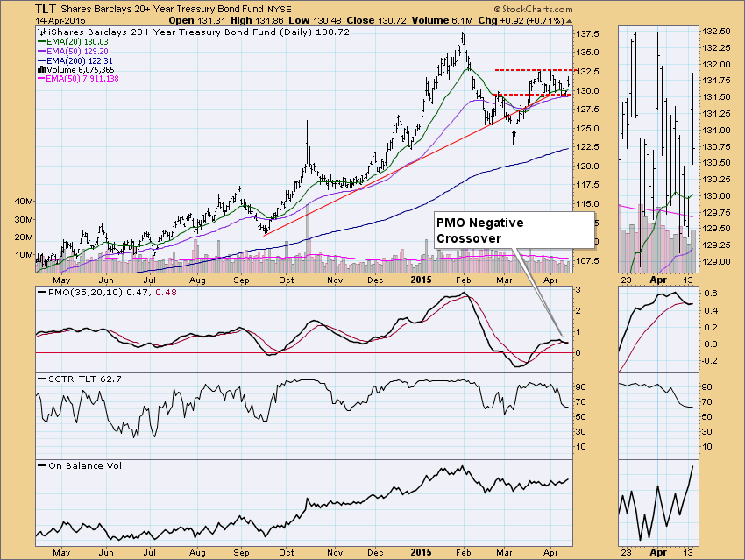
Task: Click the StockCharts.com watermark
Action: 532,9
